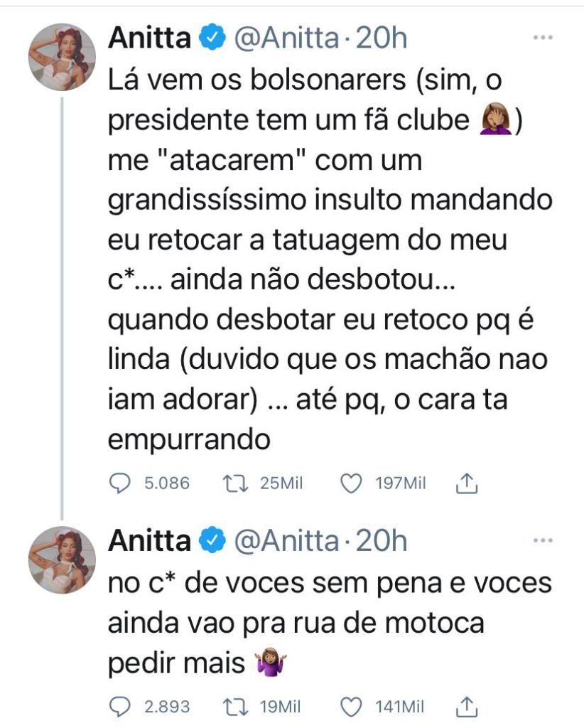Click the Anitta display name in first tweet
The height and width of the screenshot is (728, 584).
[x=149, y=38]
